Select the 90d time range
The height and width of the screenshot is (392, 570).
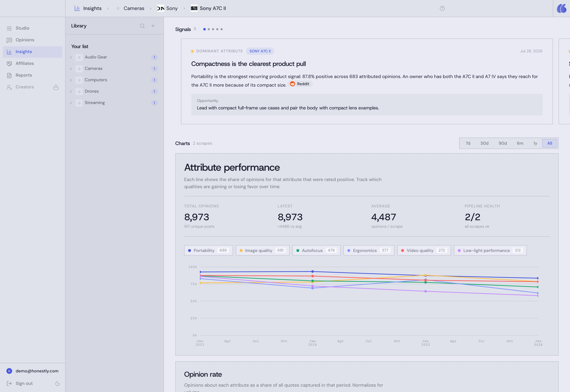tap(502, 143)
